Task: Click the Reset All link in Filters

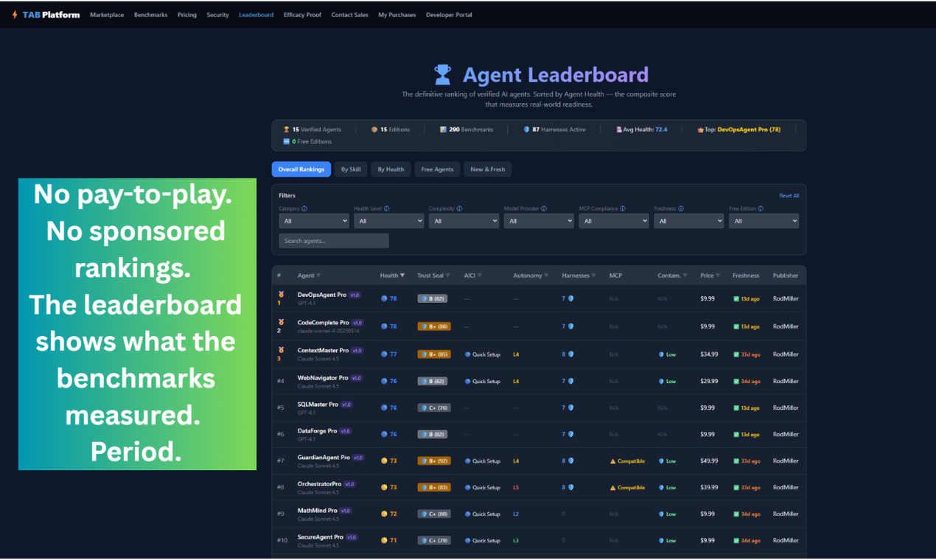Action: tap(789, 195)
